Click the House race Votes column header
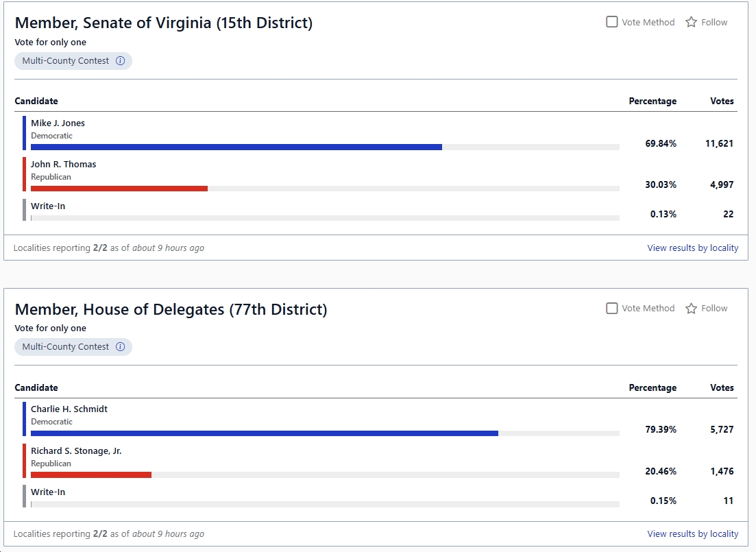Image resolution: width=756 pixels, height=552 pixels. pos(722,388)
